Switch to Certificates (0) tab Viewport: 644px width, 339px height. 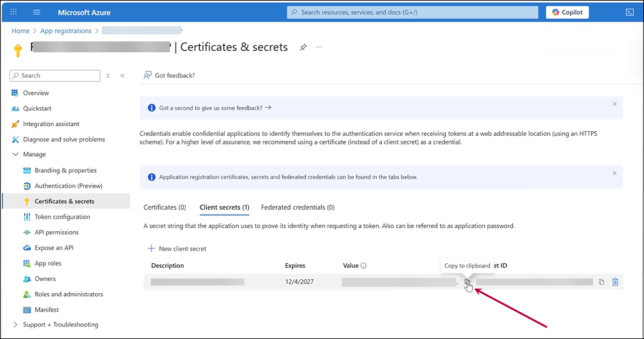[165, 207]
